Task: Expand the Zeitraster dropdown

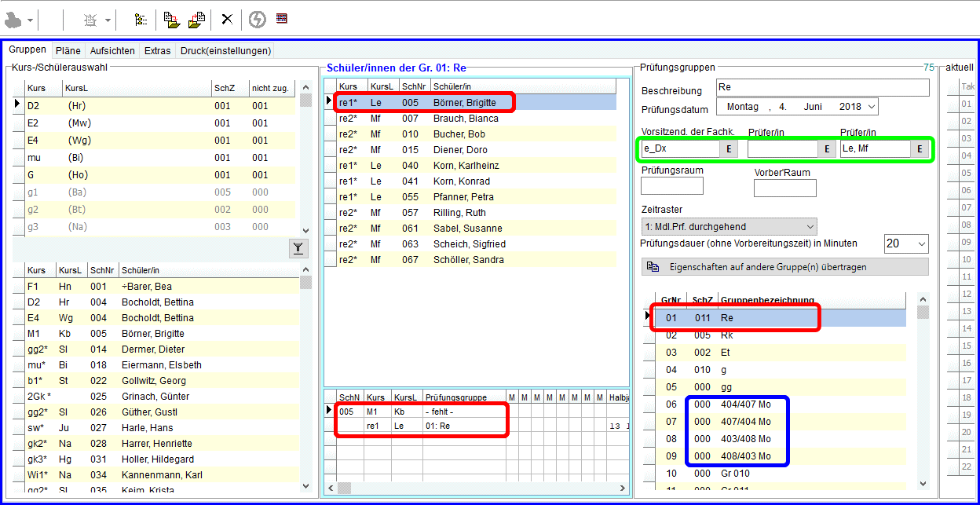Action: click(808, 226)
